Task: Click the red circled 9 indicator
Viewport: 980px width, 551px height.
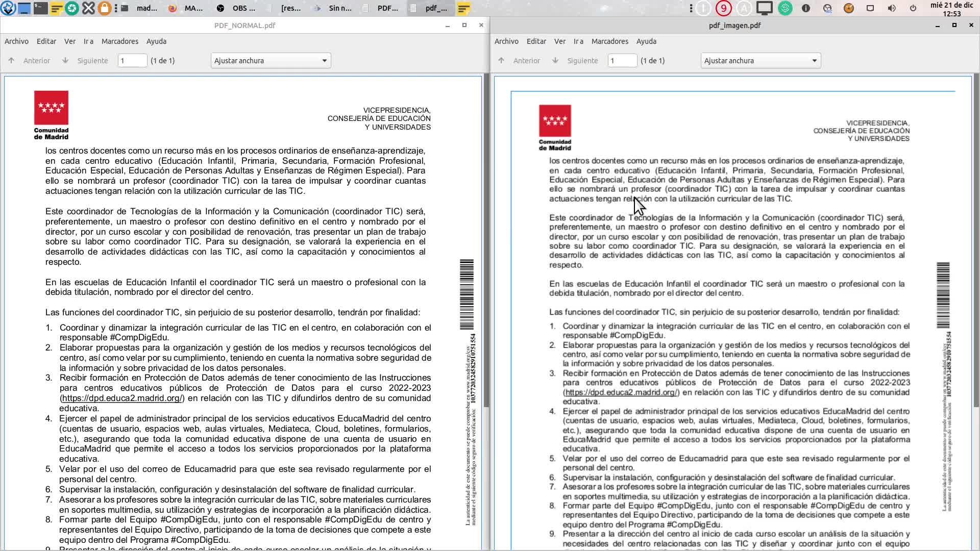Action: (x=723, y=8)
